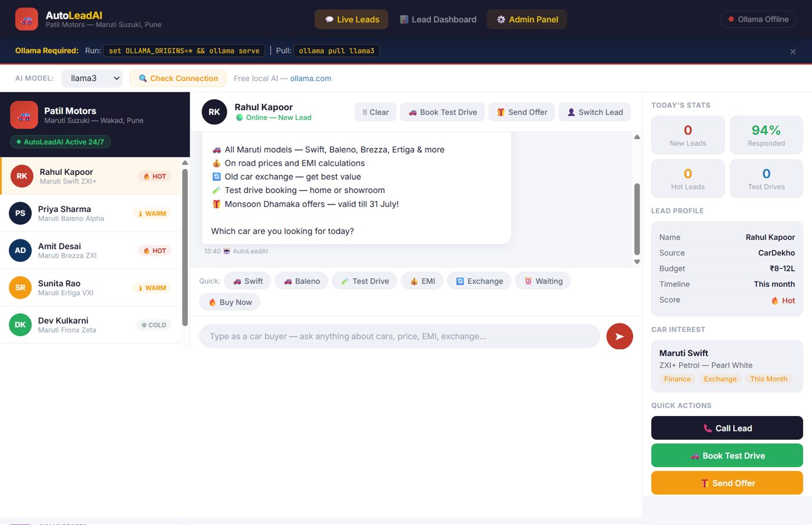The image size is (812, 525).
Task: Click the Check Connection button
Action: point(178,78)
